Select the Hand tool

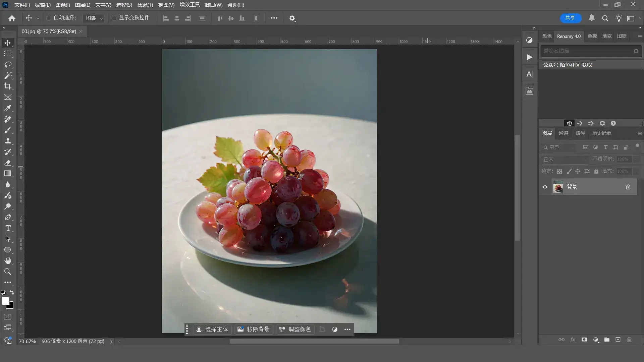point(8,260)
